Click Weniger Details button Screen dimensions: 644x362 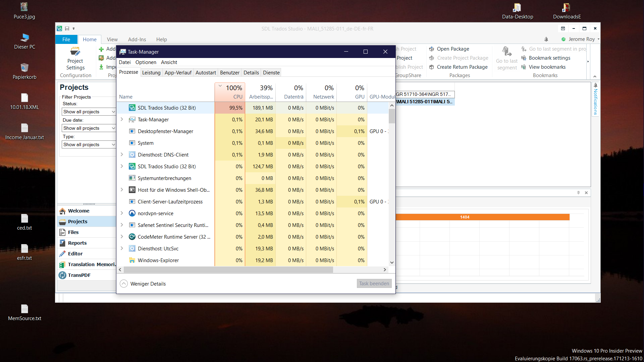(x=143, y=284)
